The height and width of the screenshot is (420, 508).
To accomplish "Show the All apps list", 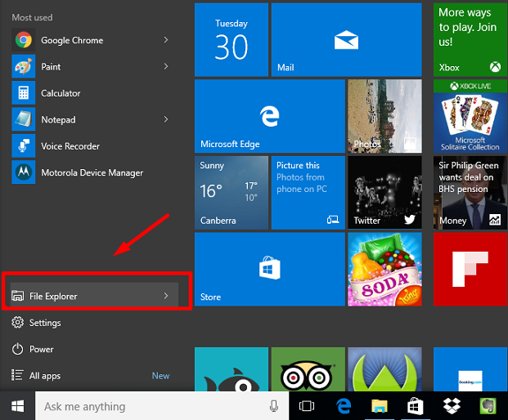I will pyautogui.click(x=45, y=376).
